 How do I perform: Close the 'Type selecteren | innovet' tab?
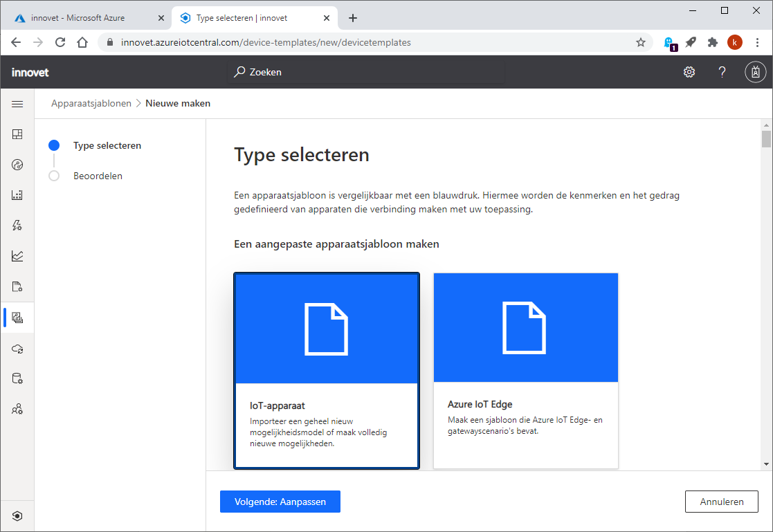coord(327,18)
